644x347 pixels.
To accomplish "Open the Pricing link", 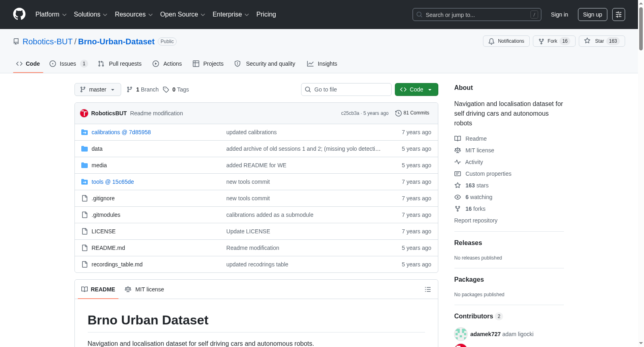I will pyautogui.click(x=266, y=15).
